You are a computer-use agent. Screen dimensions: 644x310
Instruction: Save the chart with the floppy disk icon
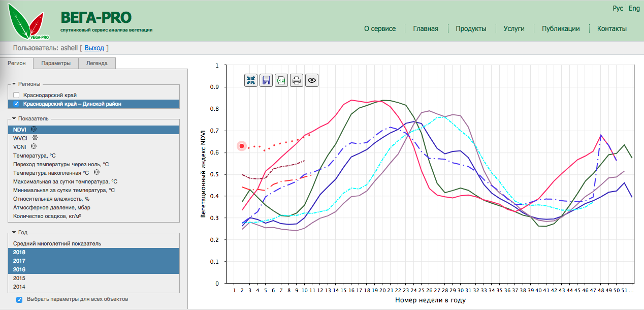266,80
